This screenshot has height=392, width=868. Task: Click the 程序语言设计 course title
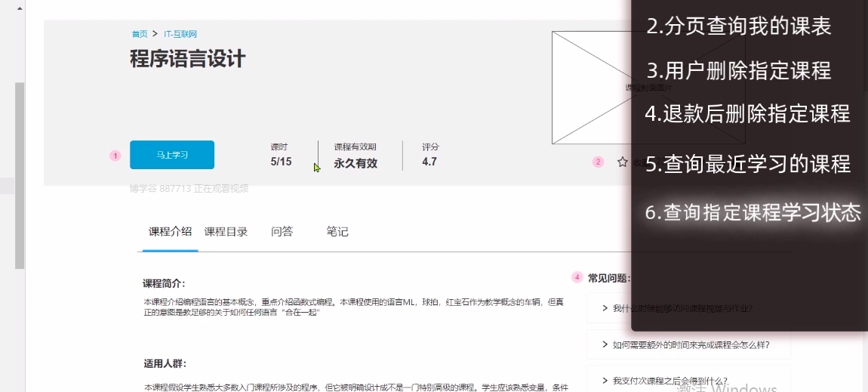click(x=188, y=59)
